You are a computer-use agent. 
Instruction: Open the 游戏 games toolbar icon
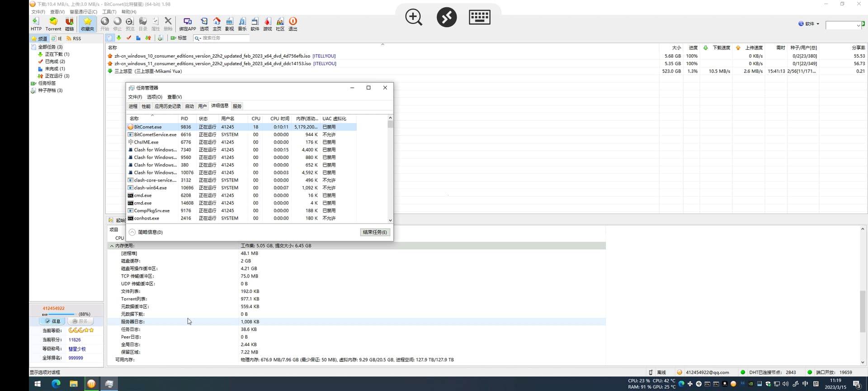pos(268,24)
